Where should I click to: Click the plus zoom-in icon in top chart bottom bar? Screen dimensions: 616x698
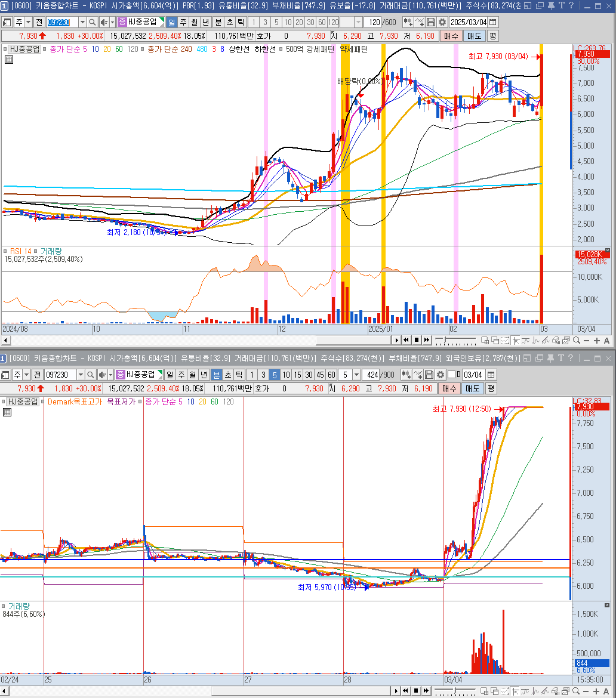click(x=597, y=341)
